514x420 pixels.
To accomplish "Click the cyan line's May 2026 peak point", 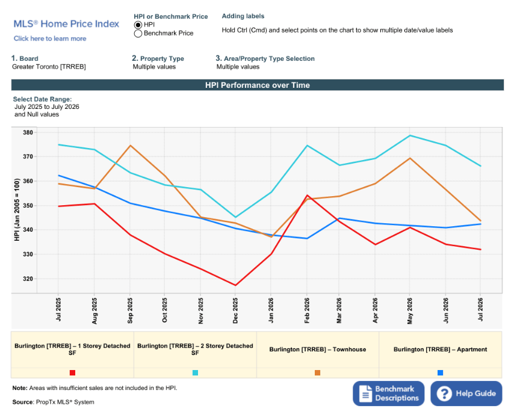I will tap(410, 135).
